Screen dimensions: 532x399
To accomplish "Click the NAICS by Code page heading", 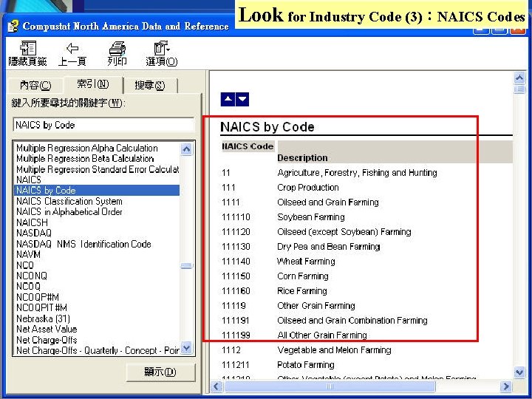I will 267,127.
